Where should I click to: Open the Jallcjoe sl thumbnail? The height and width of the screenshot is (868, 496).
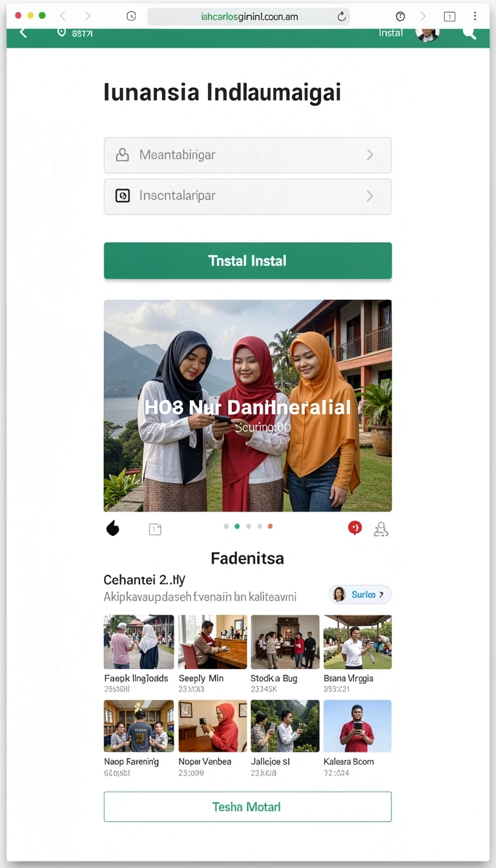(285, 726)
